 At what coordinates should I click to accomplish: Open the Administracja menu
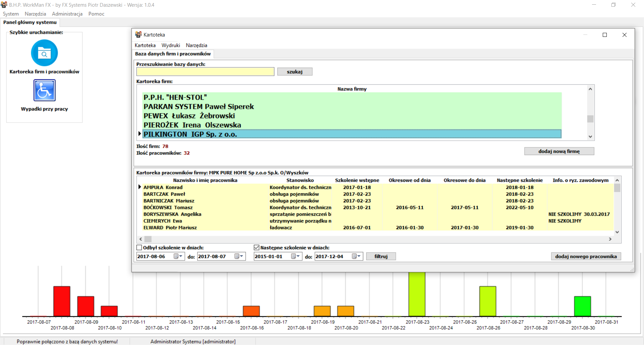click(67, 14)
